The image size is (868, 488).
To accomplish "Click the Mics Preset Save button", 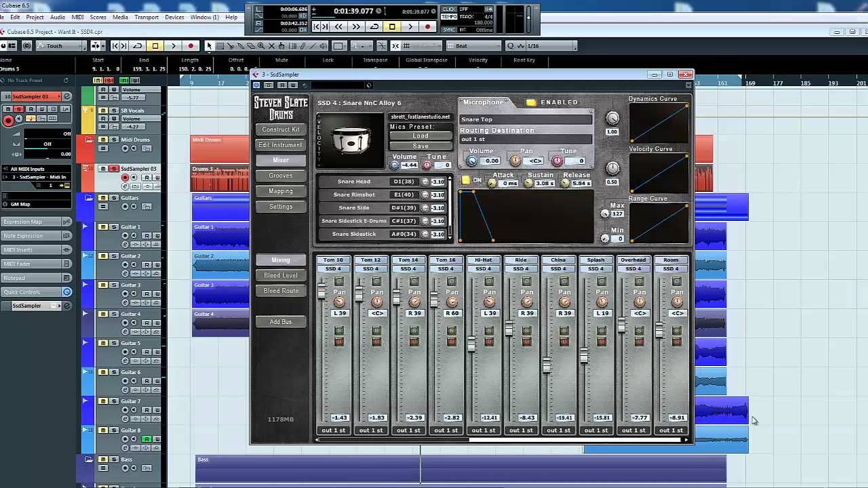I will coord(420,146).
